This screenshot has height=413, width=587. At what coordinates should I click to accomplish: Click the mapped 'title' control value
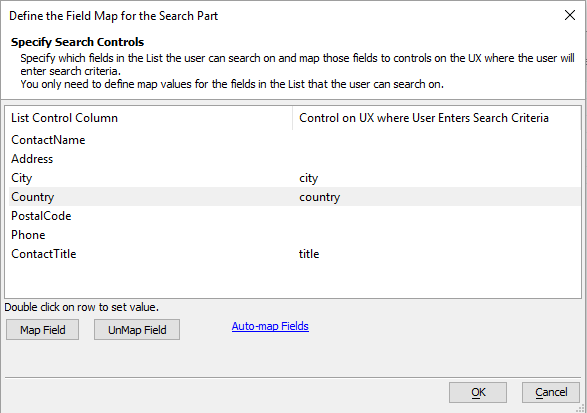pos(309,254)
